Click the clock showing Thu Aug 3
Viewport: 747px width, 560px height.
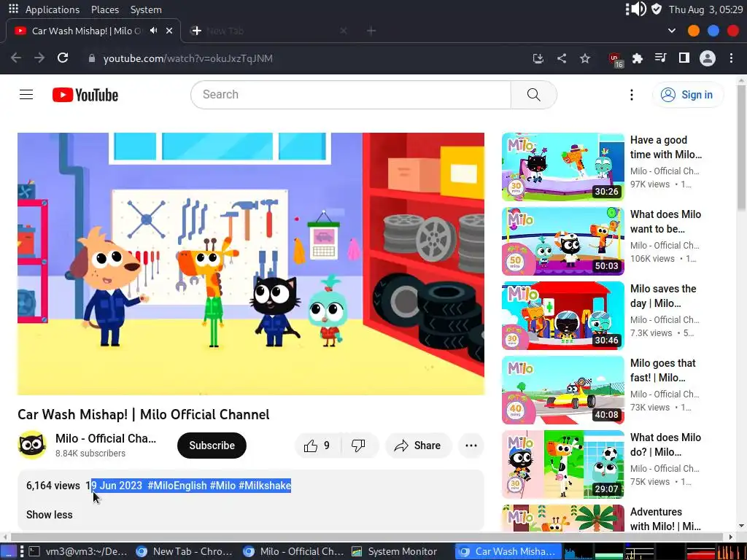coord(705,9)
